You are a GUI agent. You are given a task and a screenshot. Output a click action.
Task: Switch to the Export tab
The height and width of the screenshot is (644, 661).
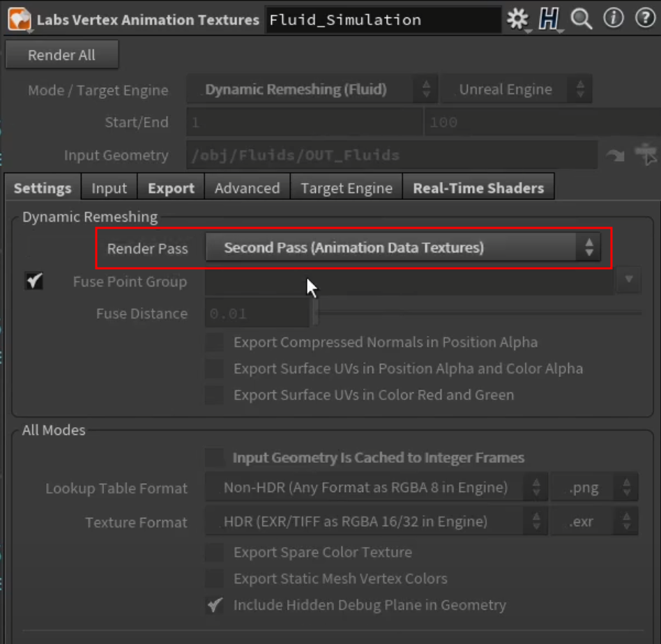(x=171, y=188)
